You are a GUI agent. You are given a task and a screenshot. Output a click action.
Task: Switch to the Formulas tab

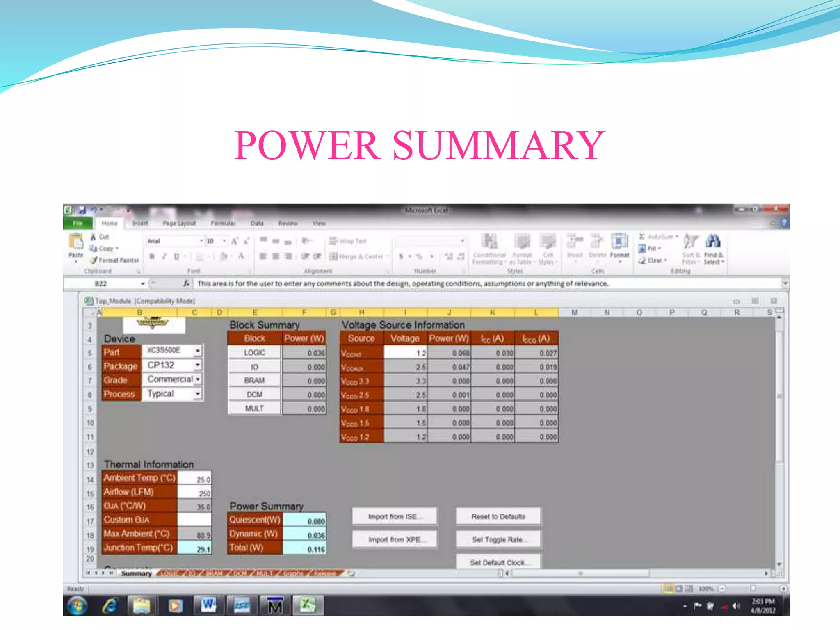223,223
